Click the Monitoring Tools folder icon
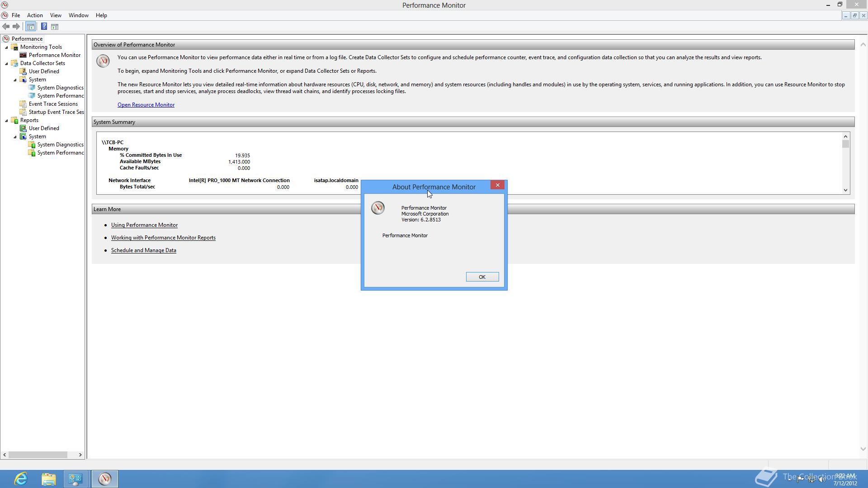 [x=15, y=47]
